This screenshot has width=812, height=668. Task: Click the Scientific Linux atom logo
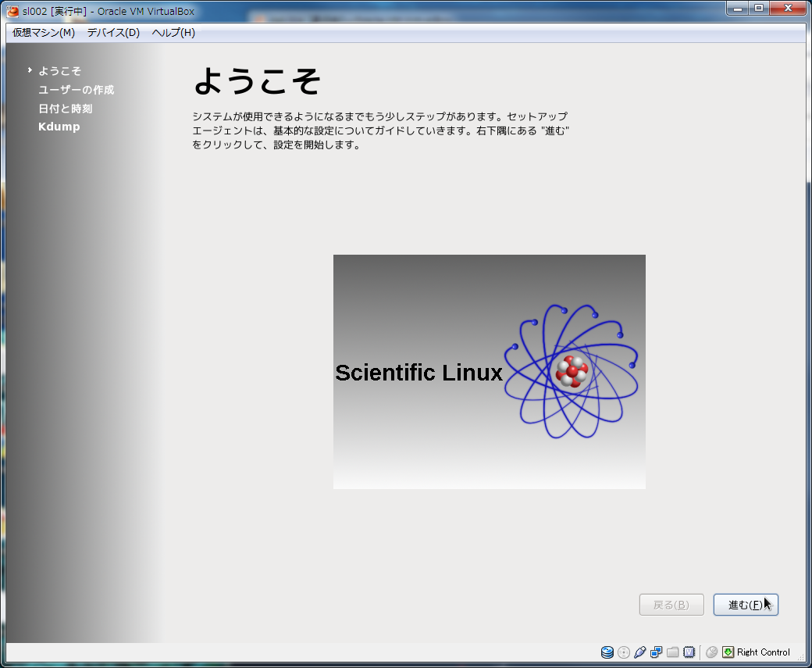pos(571,371)
